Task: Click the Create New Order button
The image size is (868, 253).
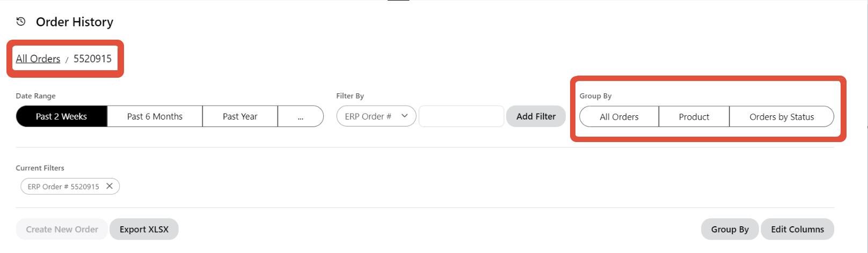Action: point(62,229)
